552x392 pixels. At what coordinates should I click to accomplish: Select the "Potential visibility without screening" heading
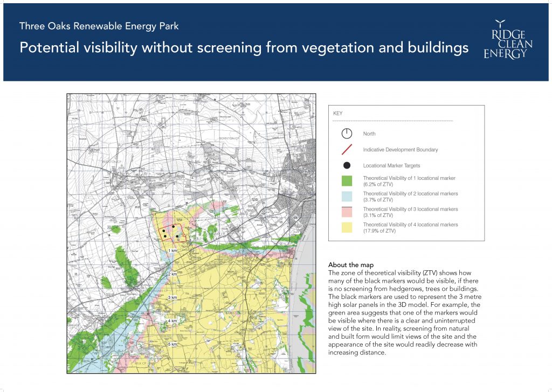click(x=244, y=47)
